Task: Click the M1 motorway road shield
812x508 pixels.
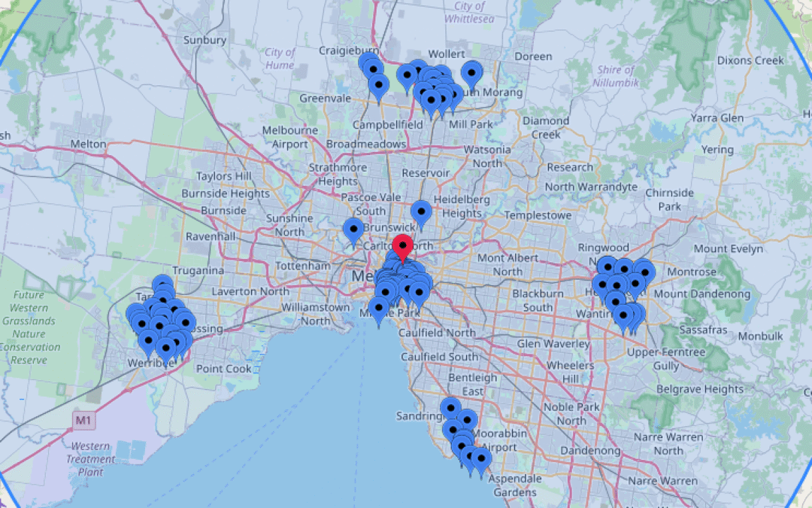Action: (x=83, y=420)
